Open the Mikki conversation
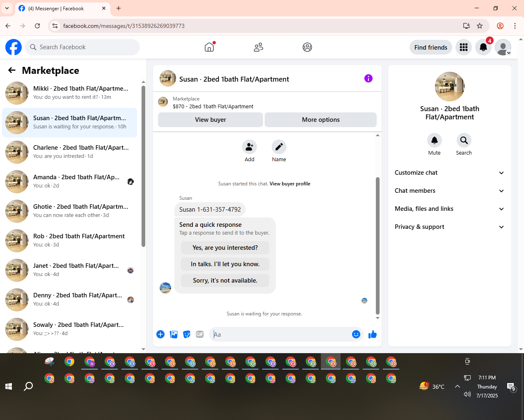The height and width of the screenshot is (420, 524). (70, 93)
